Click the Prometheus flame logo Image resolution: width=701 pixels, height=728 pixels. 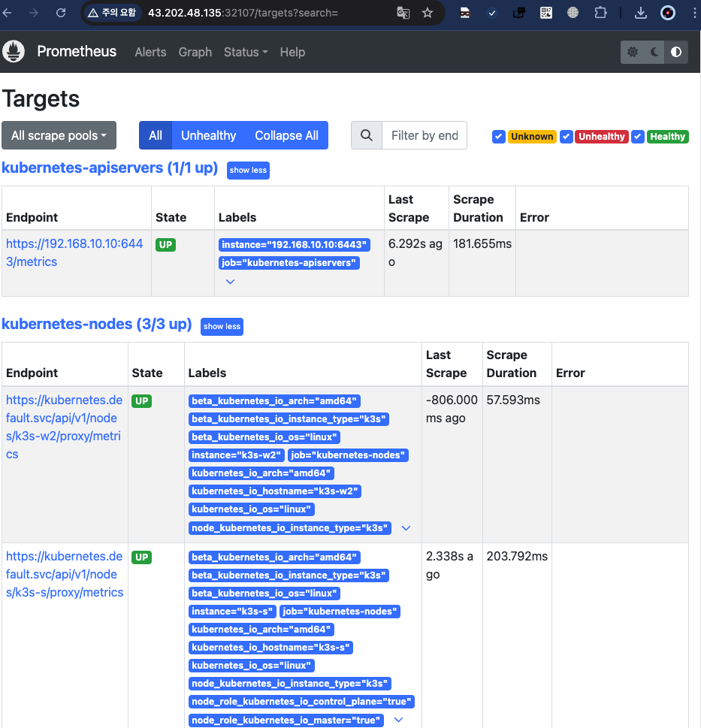[14, 52]
